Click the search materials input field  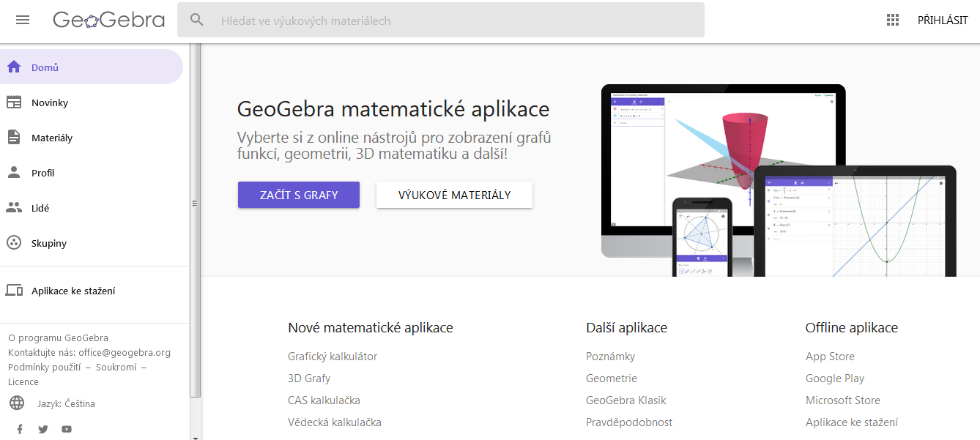(x=454, y=20)
